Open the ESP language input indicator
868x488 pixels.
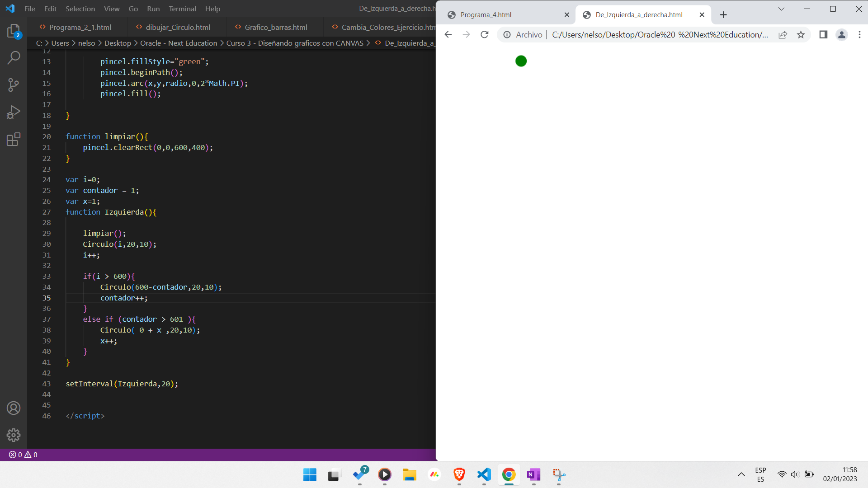(760, 474)
